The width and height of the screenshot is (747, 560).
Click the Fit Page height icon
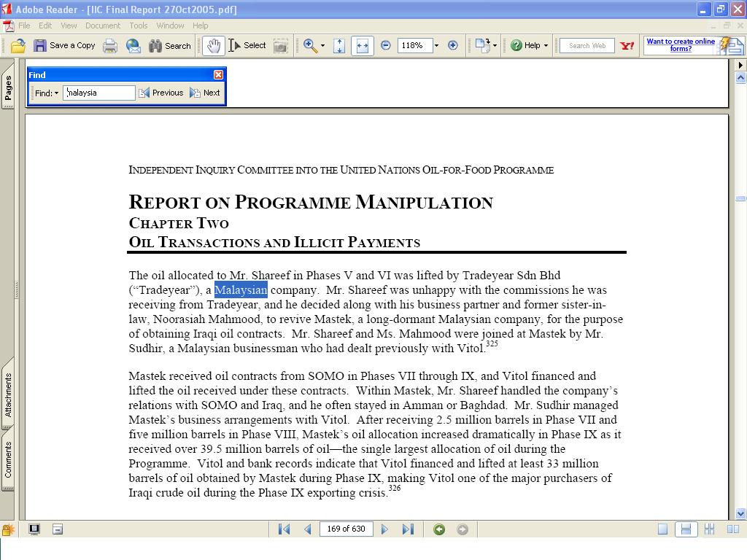[x=339, y=46]
